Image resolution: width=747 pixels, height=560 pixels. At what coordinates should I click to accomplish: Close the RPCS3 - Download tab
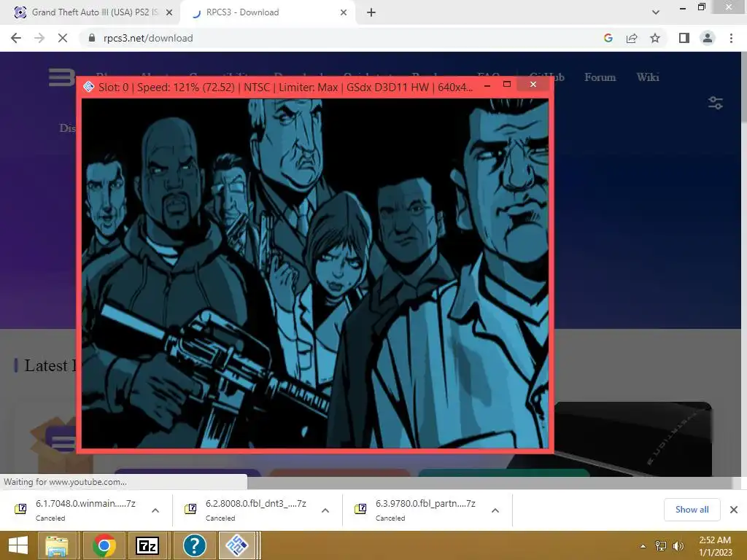344,12
